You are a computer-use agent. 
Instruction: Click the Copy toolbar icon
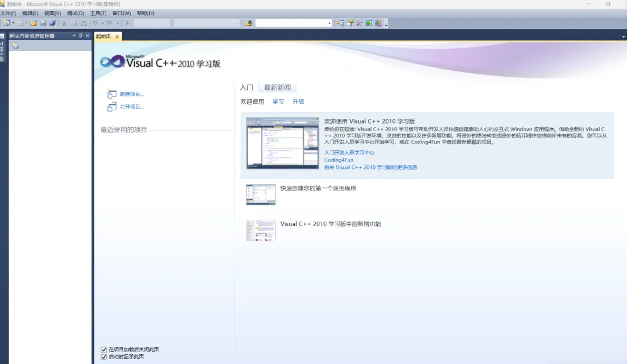click(74, 23)
